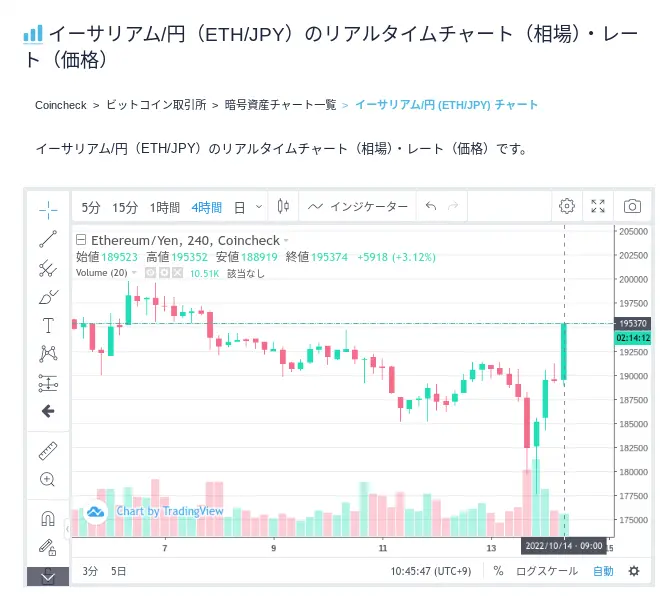The image size is (671, 603).
Task: Activate the ruler measure tool
Action: tap(48, 451)
